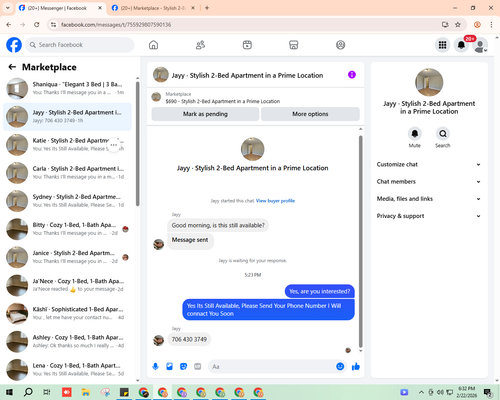Open the notifications bell with 20+ badge
Screen dimensions: 500x400
click(461, 45)
